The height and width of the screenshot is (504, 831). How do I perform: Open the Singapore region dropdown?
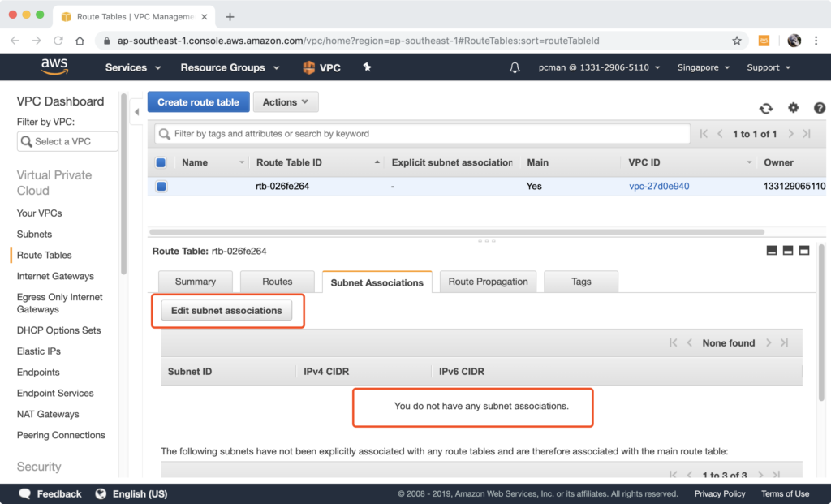(x=704, y=67)
